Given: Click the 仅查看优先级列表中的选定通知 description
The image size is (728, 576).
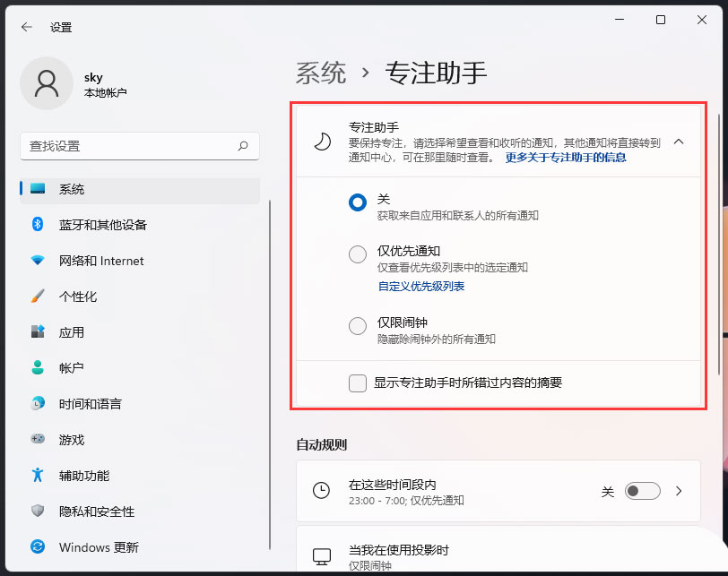Looking at the screenshot, I should pos(452,268).
